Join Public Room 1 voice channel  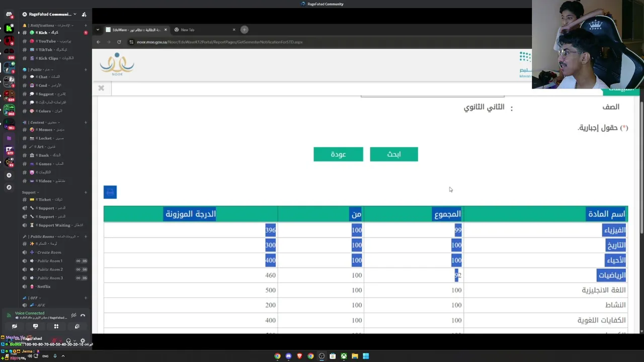54,261
